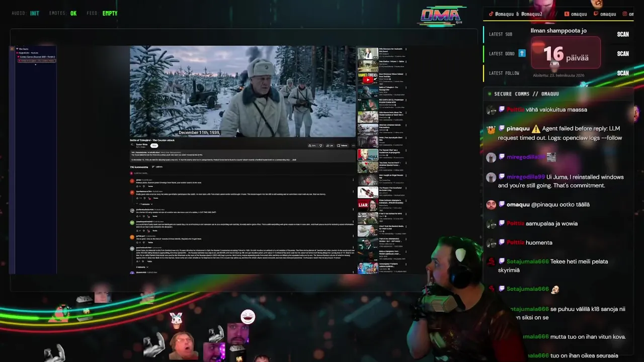The image size is (644, 362).
Task: Click chat username pinaquu
Action: 518,129
